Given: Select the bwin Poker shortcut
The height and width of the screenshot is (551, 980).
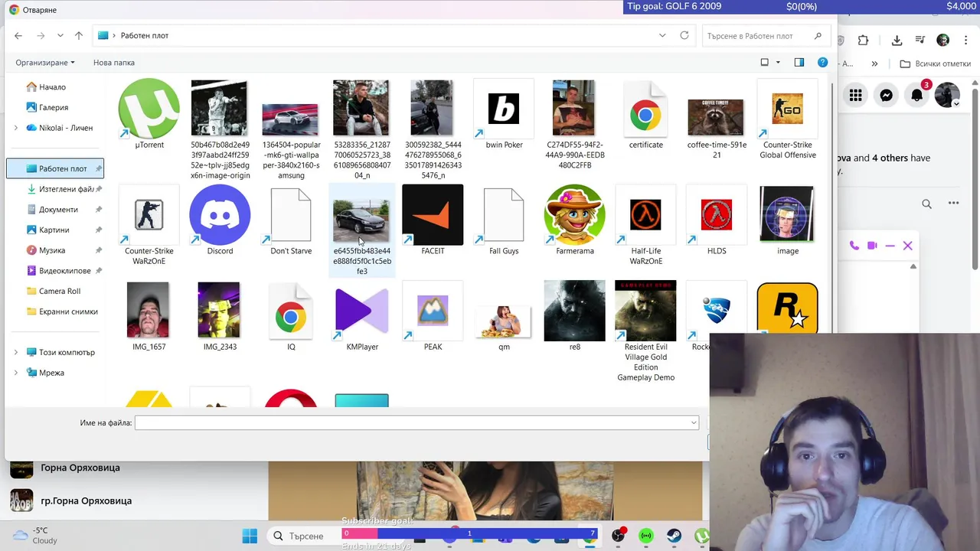Looking at the screenshot, I should [x=504, y=109].
